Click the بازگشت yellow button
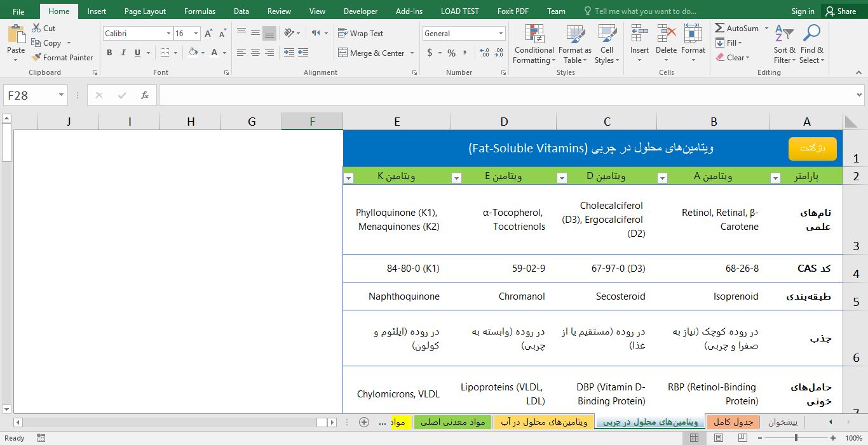The image size is (868, 445). [x=813, y=147]
